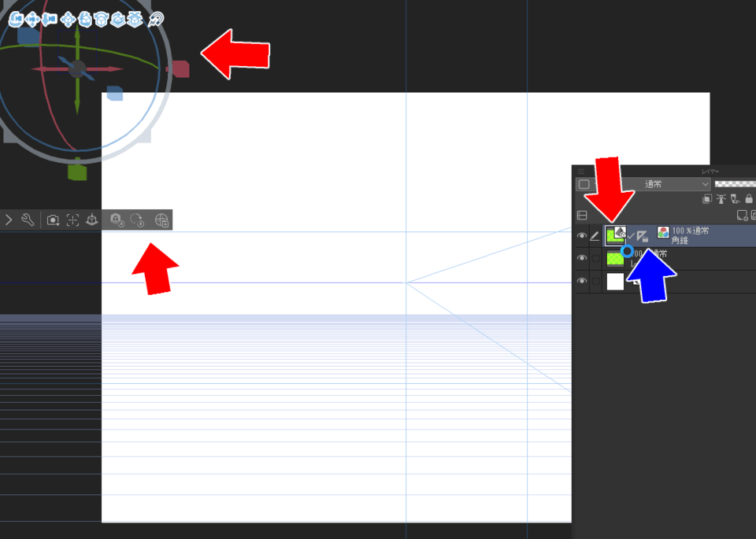Click the layer panel hamburger menu
This screenshot has width=756, height=539.
[x=581, y=172]
